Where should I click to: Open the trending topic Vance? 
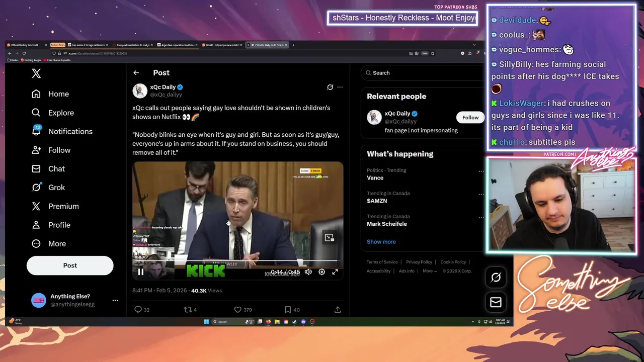pyautogui.click(x=375, y=178)
